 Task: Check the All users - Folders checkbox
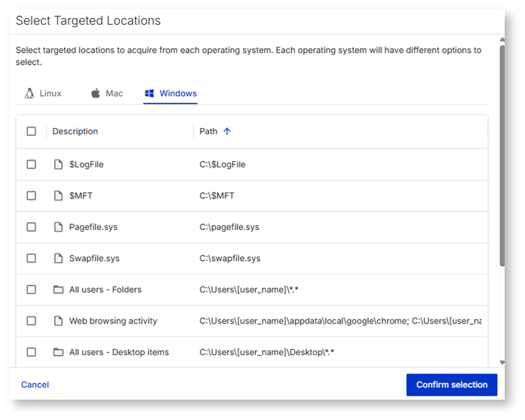[32, 290]
